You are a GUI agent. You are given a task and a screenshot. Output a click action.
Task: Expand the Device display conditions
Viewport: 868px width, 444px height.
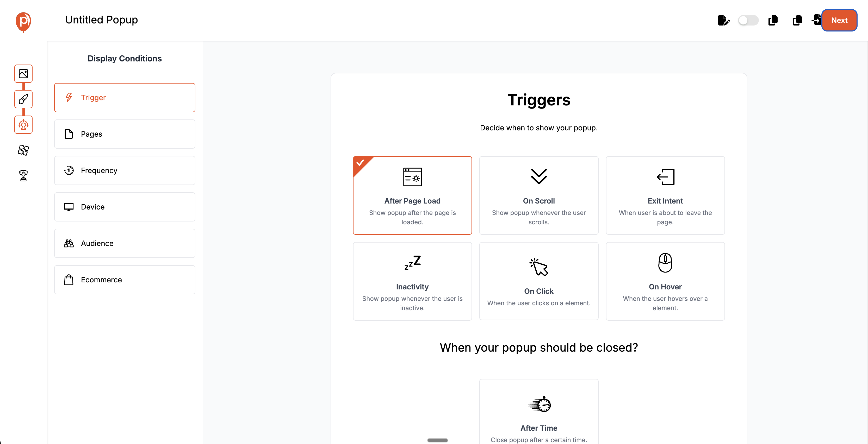click(x=124, y=207)
